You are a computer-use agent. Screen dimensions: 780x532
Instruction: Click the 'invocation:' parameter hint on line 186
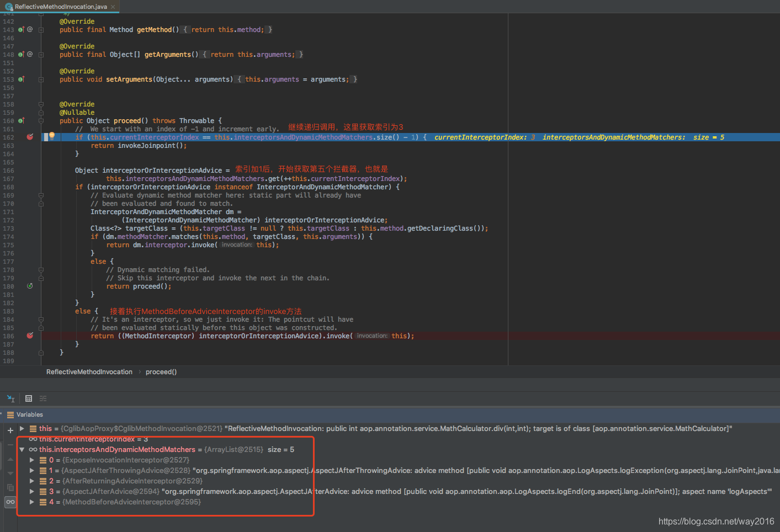(x=373, y=336)
